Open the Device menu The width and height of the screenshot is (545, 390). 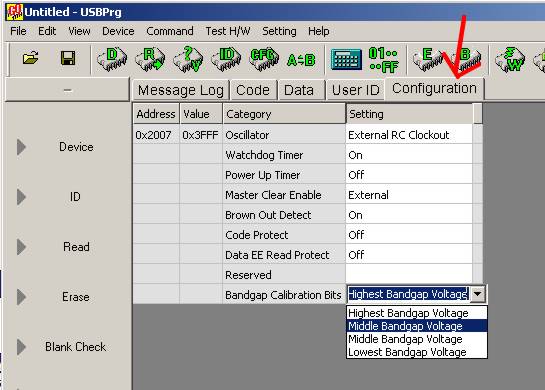pos(118,31)
